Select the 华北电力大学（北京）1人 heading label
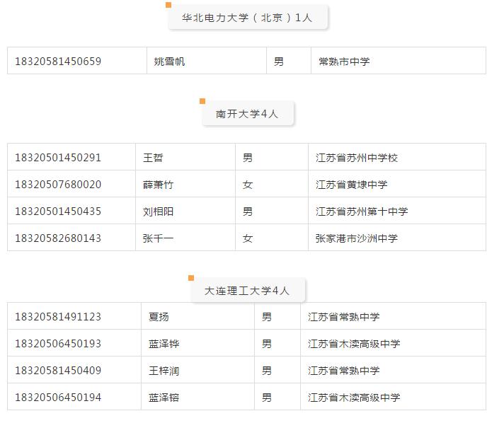This screenshot has height=423, width=504. (x=247, y=18)
